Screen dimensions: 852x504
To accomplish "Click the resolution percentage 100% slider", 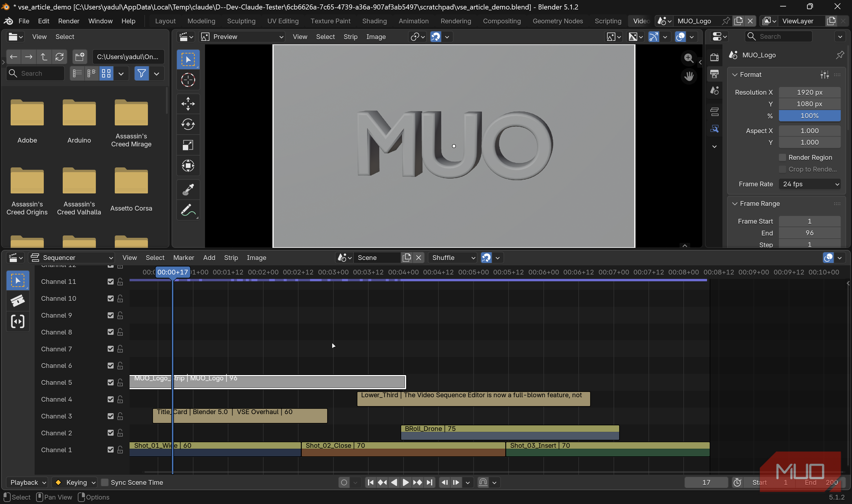I will pos(810,115).
